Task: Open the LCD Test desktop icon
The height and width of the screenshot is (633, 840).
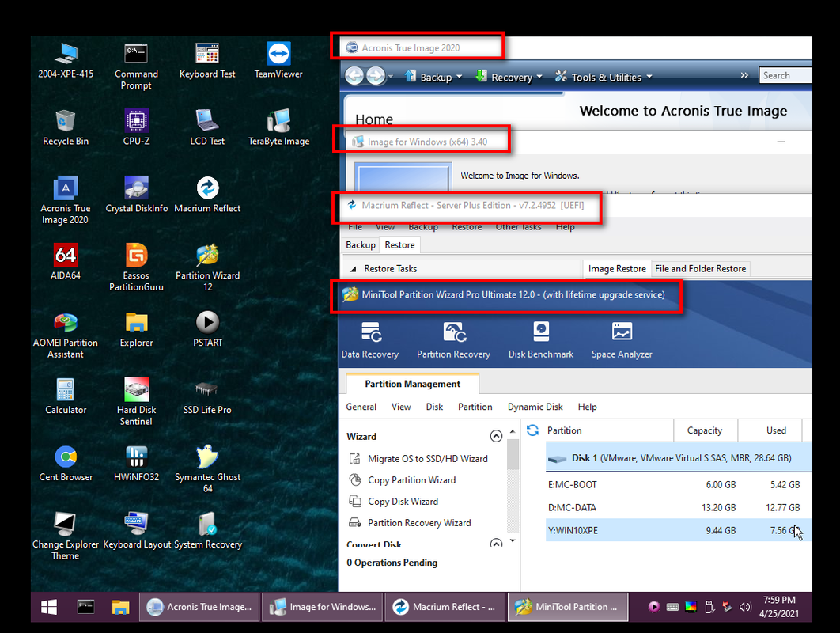Action: [207, 127]
